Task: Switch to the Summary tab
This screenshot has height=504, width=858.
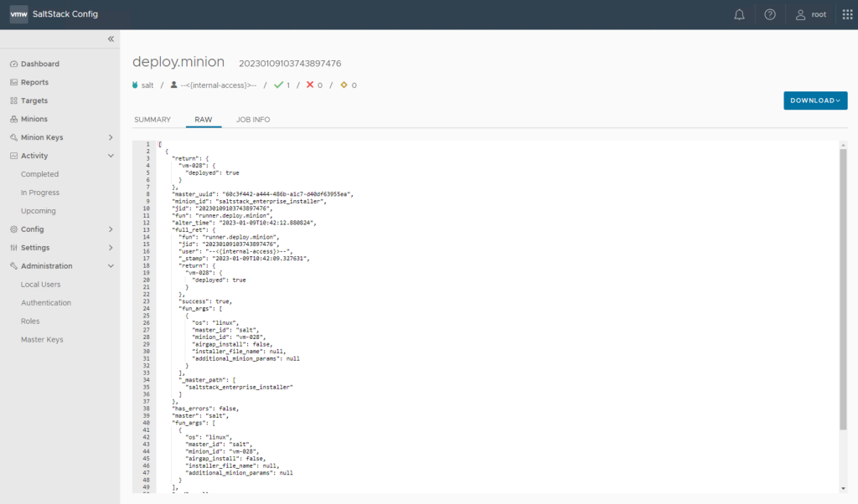Action: [x=152, y=119]
